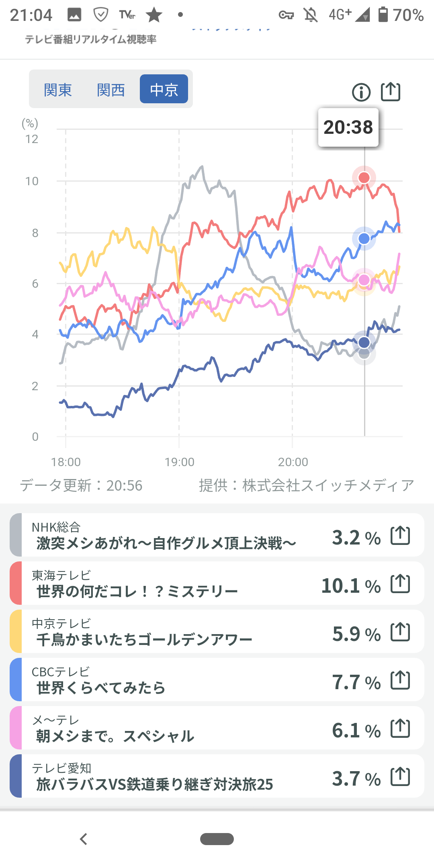Tap the 20:38 time tooltip
This screenshot has height=868, width=434.
click(348, 127)
